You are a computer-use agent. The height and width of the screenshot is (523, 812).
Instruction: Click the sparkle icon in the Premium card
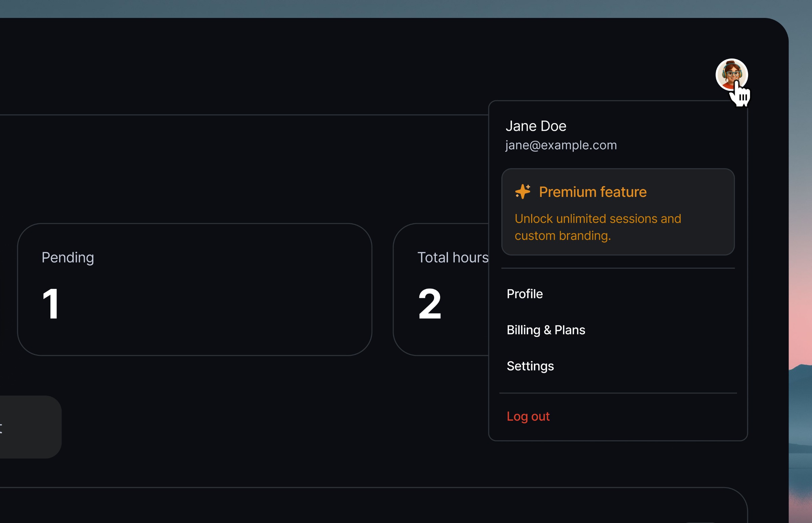[x=523, y=191]
